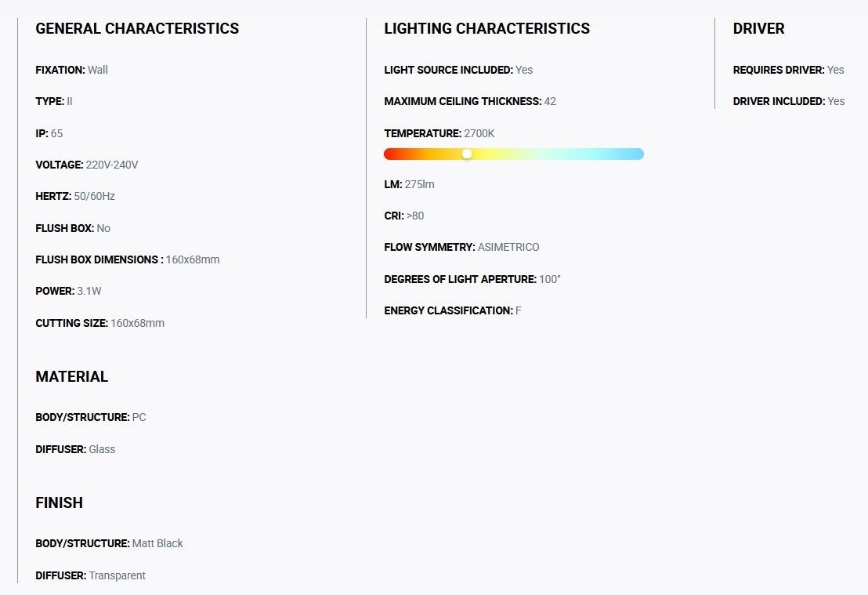This screenshot has width=868, height=595.
Task: Click the Finish section heading
Action: 59,503
